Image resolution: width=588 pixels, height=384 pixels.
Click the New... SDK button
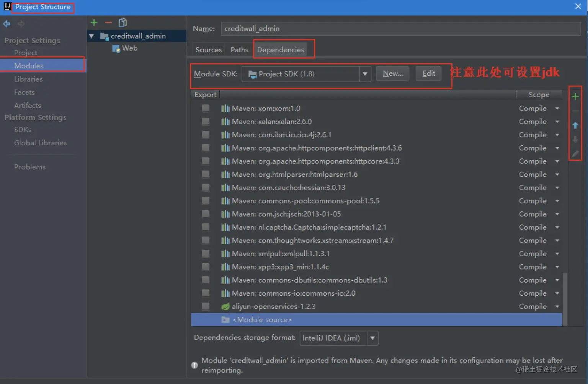tap(393, 73)
